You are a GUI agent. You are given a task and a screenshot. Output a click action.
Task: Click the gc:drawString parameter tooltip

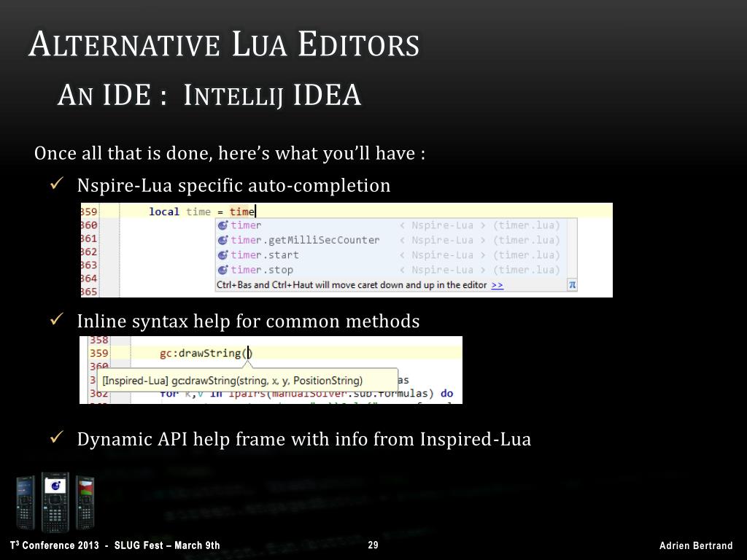[247, 381]
